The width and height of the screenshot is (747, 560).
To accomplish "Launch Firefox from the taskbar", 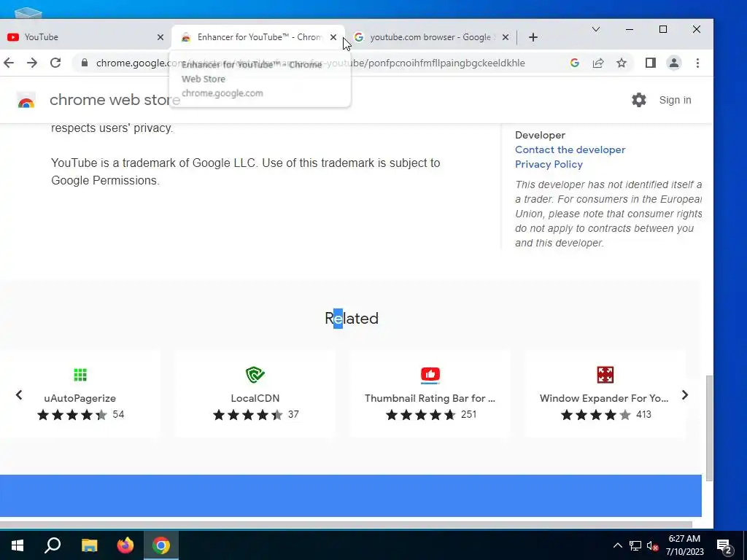I will click(125, 545).
